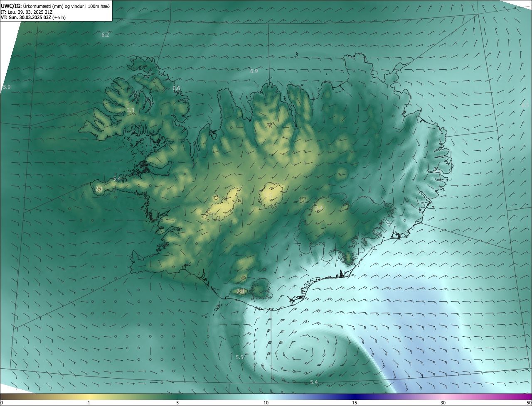Viewport: 532px width, 406px height.
Task: Click the "5.4" label beside the Snæfellsnes peninsula
Action: 117,179
